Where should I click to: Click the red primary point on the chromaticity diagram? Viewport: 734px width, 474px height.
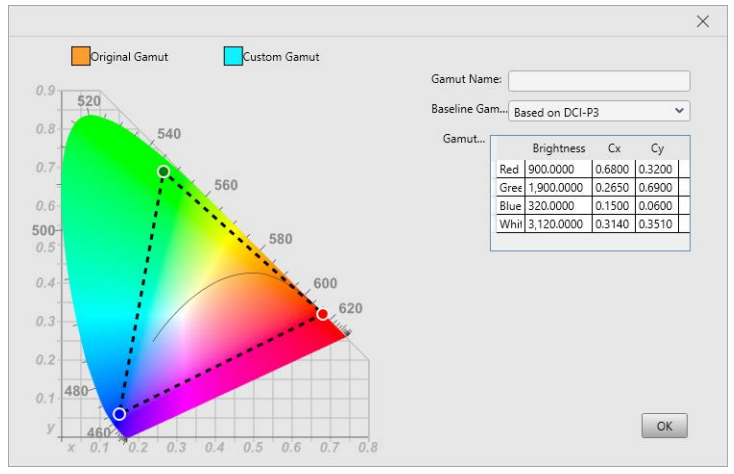(322, 314)
